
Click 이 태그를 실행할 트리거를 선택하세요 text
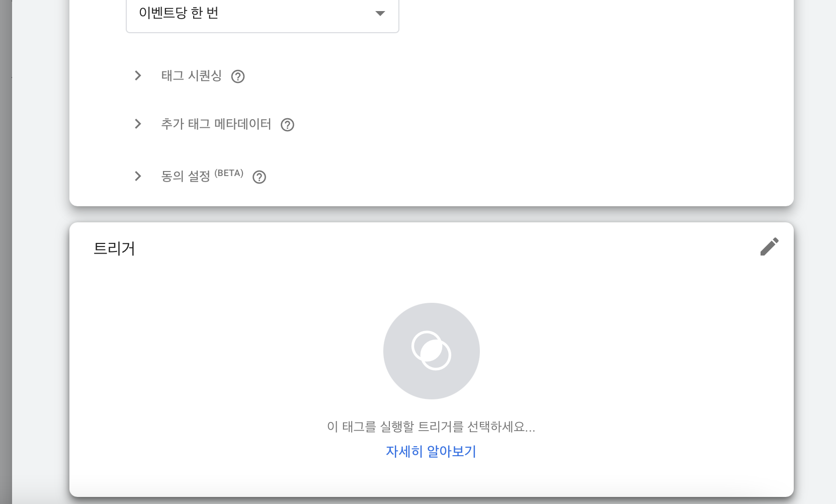[x=431, y=427]
